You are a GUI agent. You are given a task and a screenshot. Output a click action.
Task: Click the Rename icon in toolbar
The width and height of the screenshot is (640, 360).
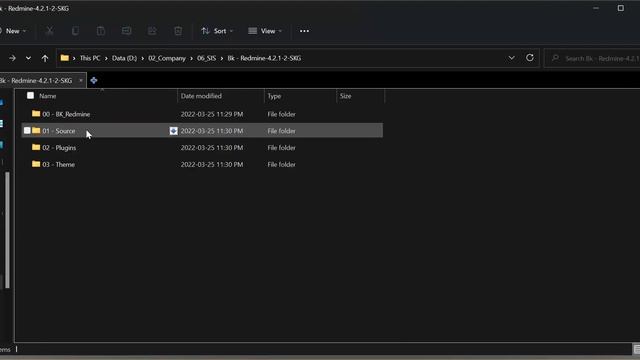coord(127,31)
